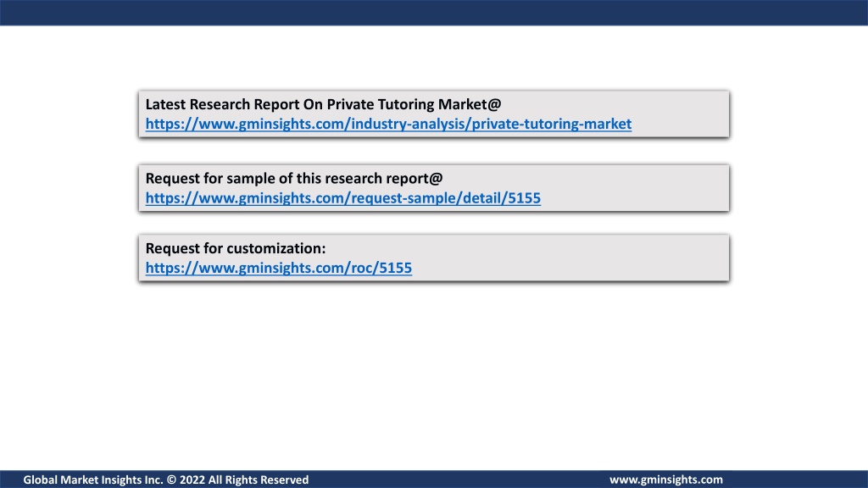Open the request-sample/detail/5155 link
Image resolution: width=868 pixels, height=488 pixels.
[x=342, y=198]
